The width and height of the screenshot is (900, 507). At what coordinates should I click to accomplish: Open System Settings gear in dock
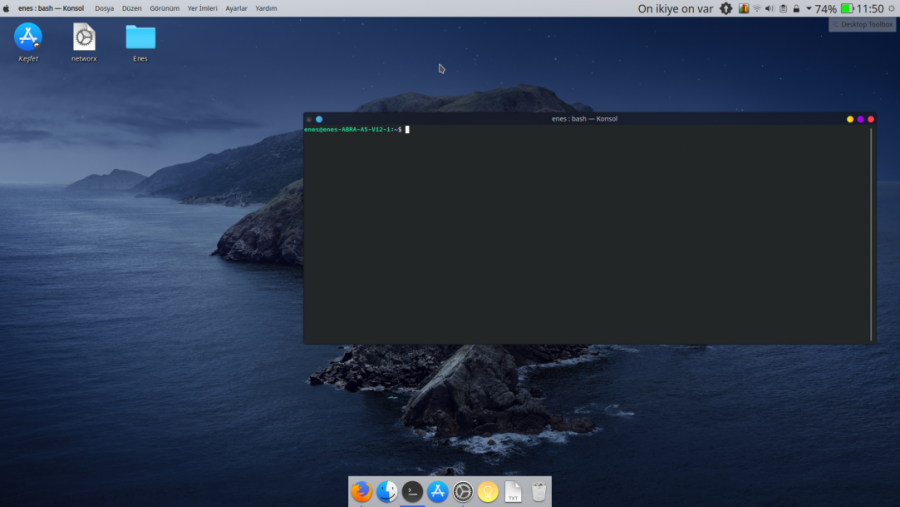coord(463,491)
